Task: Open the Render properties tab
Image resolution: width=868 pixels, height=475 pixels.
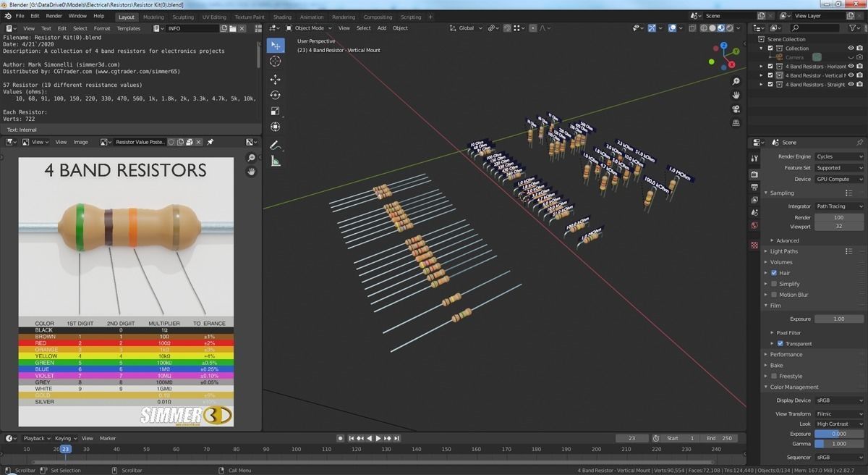Action: [754, 175]
